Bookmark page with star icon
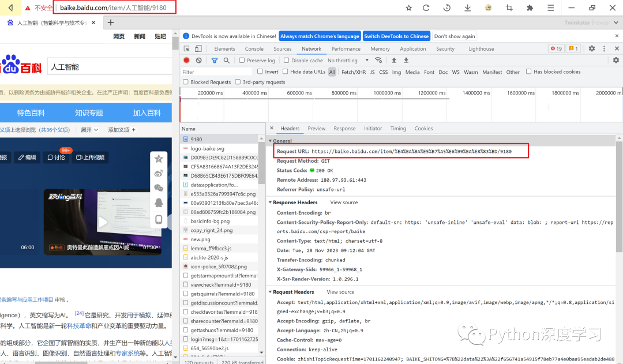This screenshot has width=623, height=364. 408,7
